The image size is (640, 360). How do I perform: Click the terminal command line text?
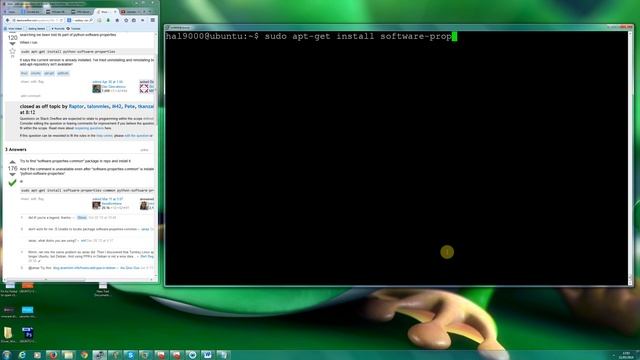[x=309, y=36]
